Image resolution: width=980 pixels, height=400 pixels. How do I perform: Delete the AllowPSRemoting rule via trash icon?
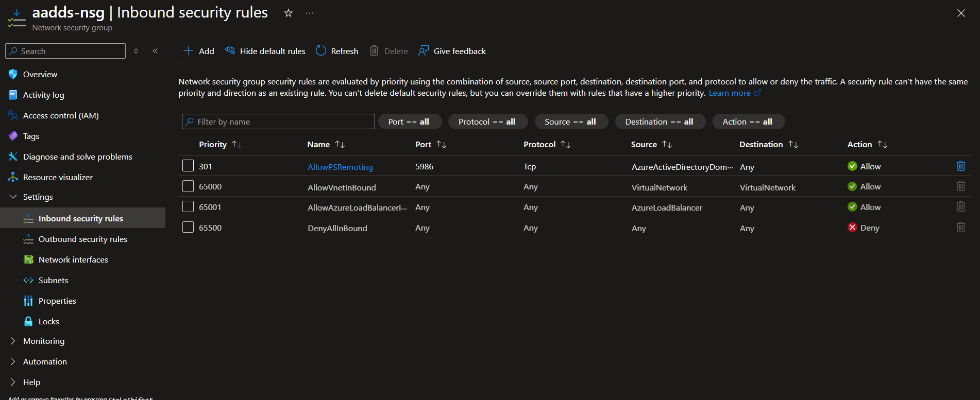point(960,166)
